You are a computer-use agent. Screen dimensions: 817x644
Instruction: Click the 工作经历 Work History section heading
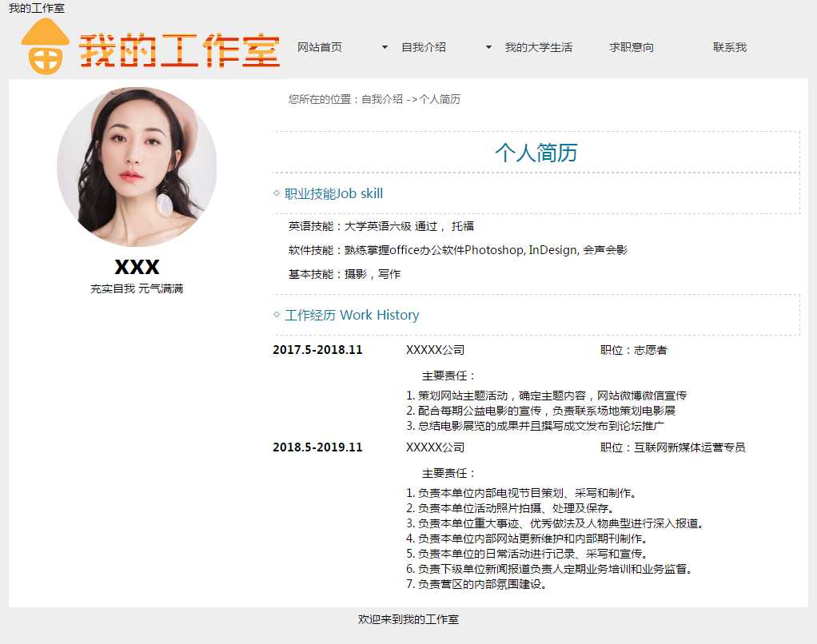tap(352, 315)
